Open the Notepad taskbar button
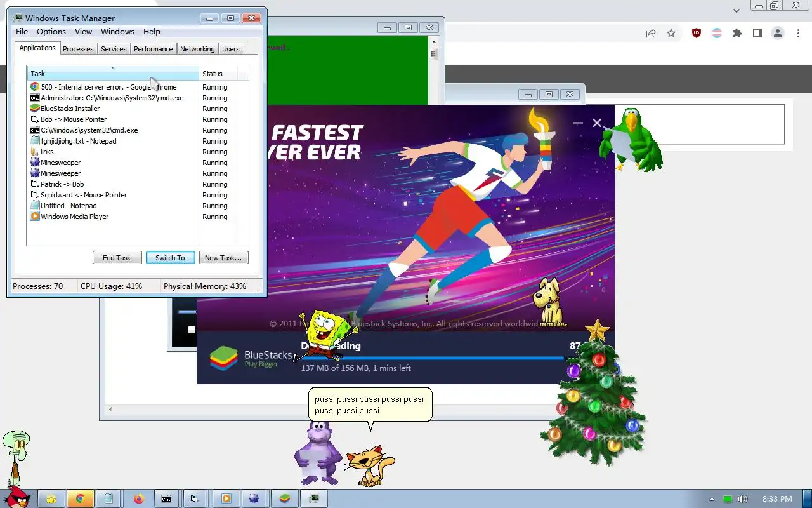Screen dimensions: 812x508 click(108, 498)
